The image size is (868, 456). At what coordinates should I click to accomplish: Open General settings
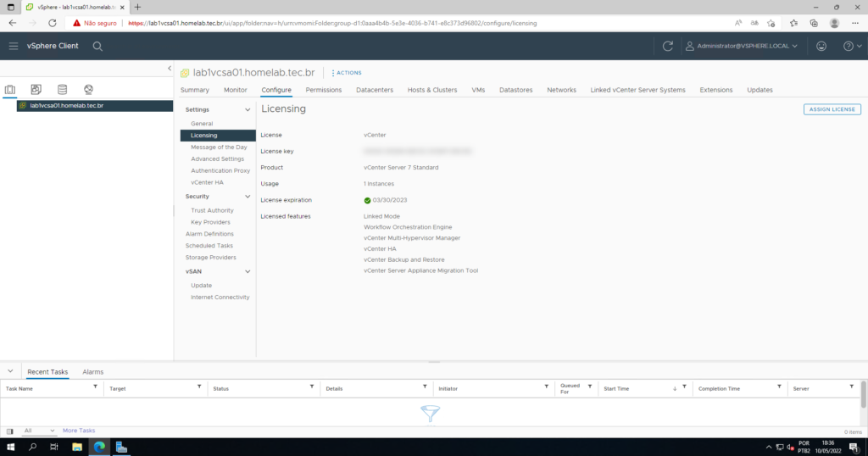[202, 124]
